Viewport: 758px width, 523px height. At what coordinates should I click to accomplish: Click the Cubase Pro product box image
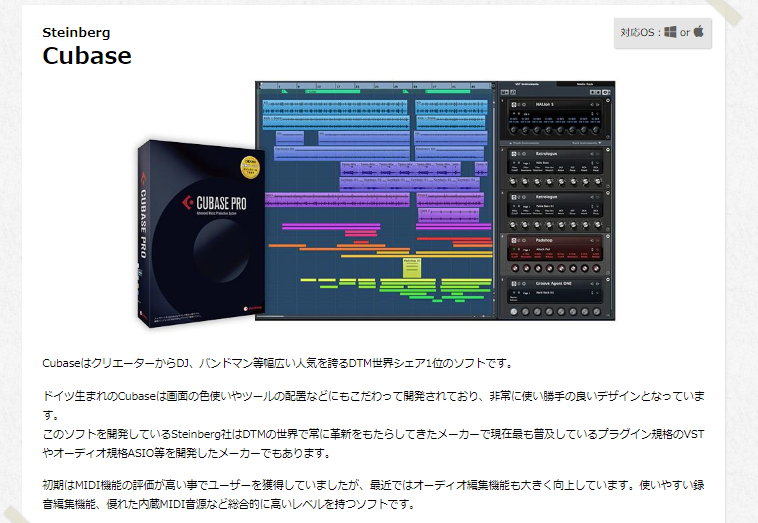pyautogui.click(x=201, y=233)
